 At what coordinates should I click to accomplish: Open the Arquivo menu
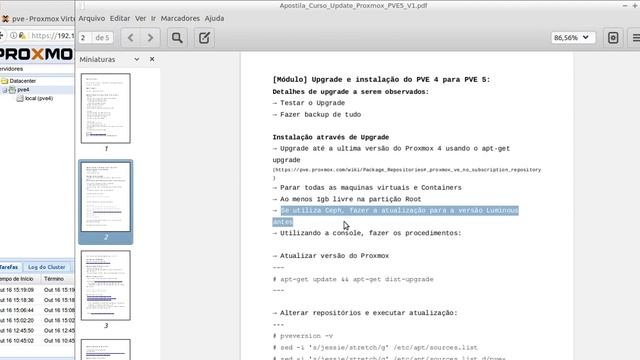[x=91, y=18]
